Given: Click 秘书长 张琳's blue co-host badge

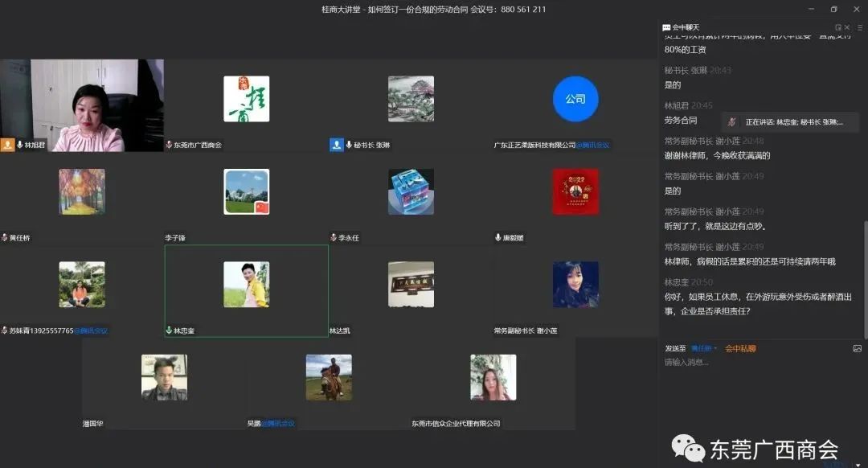Looking at the screenshot, I should 337,145.
